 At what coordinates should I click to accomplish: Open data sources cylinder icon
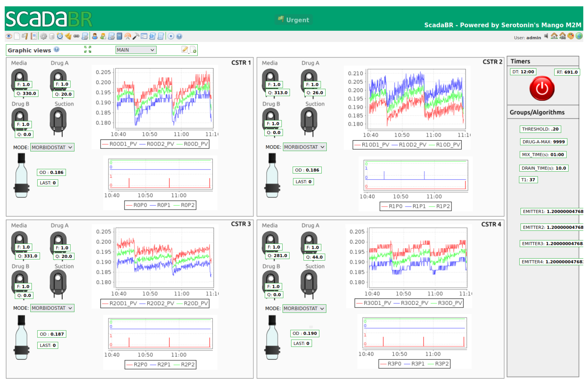tap(52, 37)
